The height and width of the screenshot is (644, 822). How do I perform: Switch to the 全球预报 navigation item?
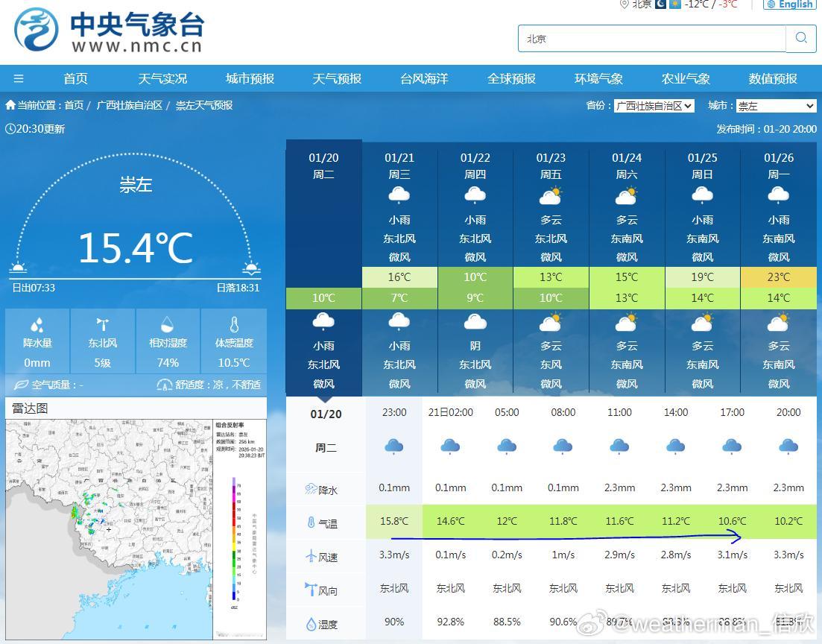tap(511, 78)
